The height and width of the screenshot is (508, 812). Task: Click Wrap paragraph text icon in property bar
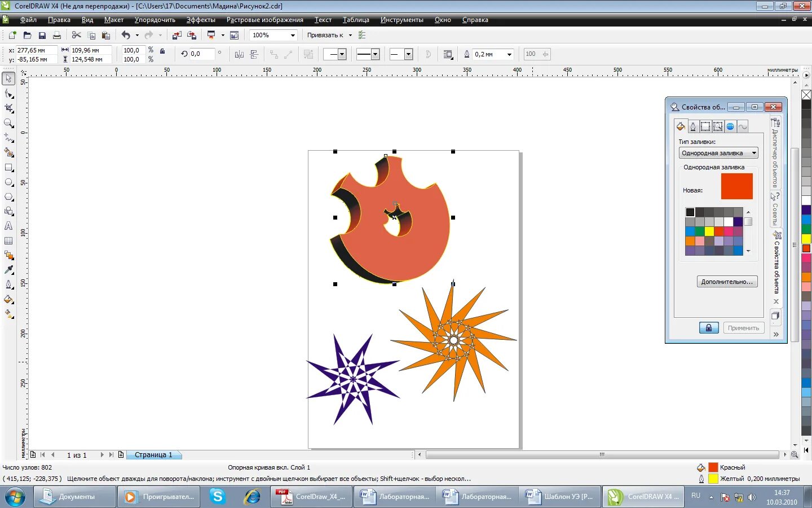[448, 54]
